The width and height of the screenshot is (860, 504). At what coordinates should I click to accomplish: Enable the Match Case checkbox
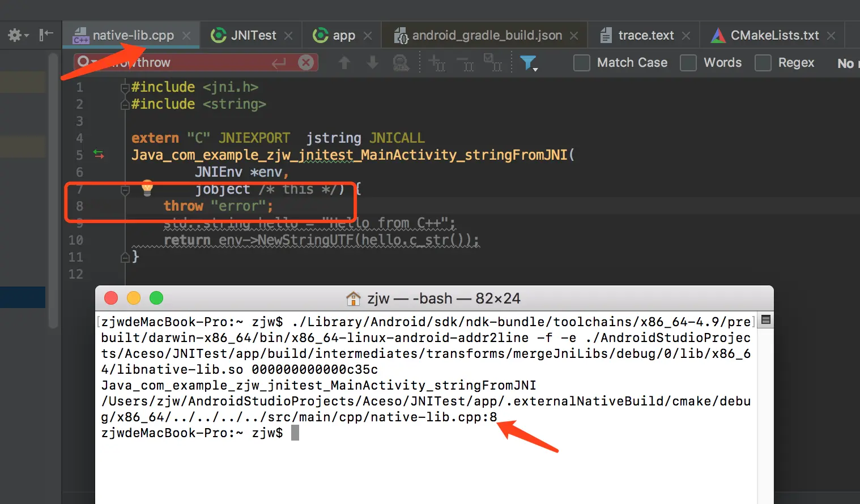tap(582, 63)
